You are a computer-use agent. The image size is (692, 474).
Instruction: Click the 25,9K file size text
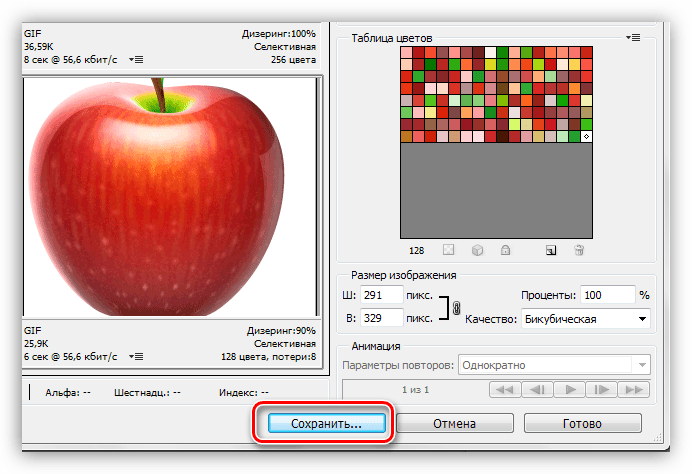click(36, 343)
